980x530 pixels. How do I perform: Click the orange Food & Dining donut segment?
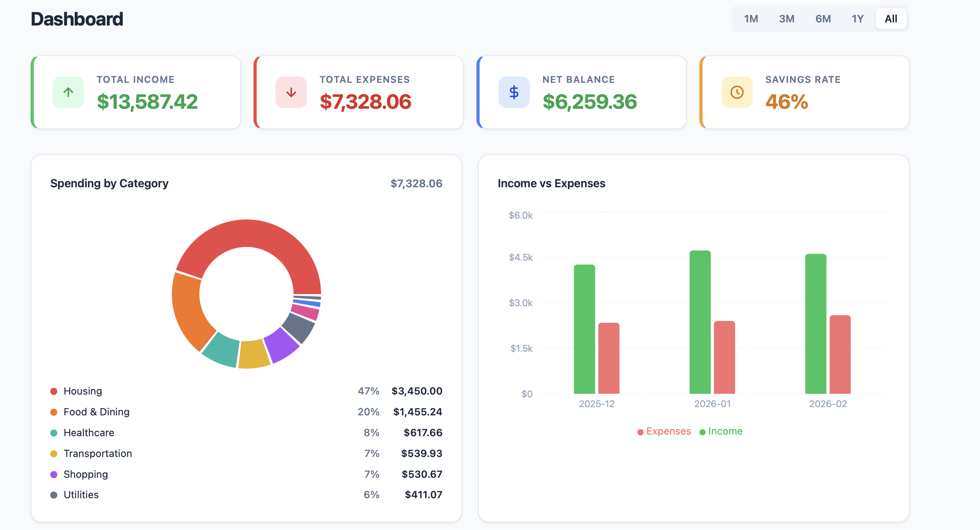(x=189, y=310)
